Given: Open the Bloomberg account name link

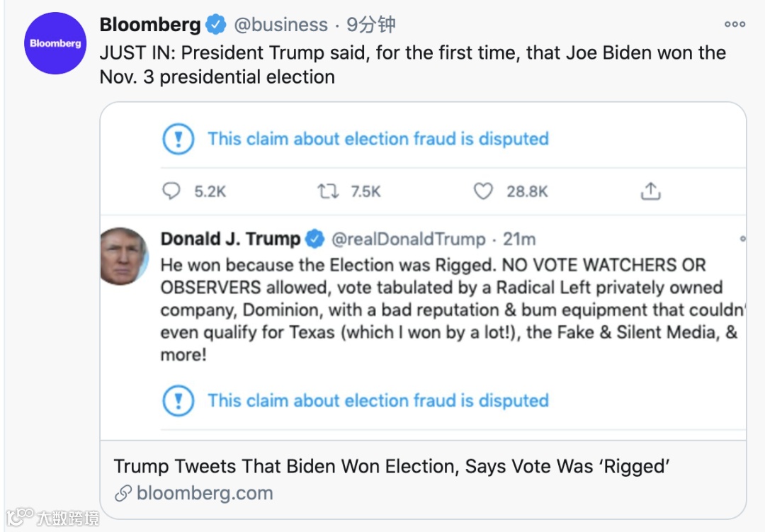Looking at the screenshot, I should [150, 25].
